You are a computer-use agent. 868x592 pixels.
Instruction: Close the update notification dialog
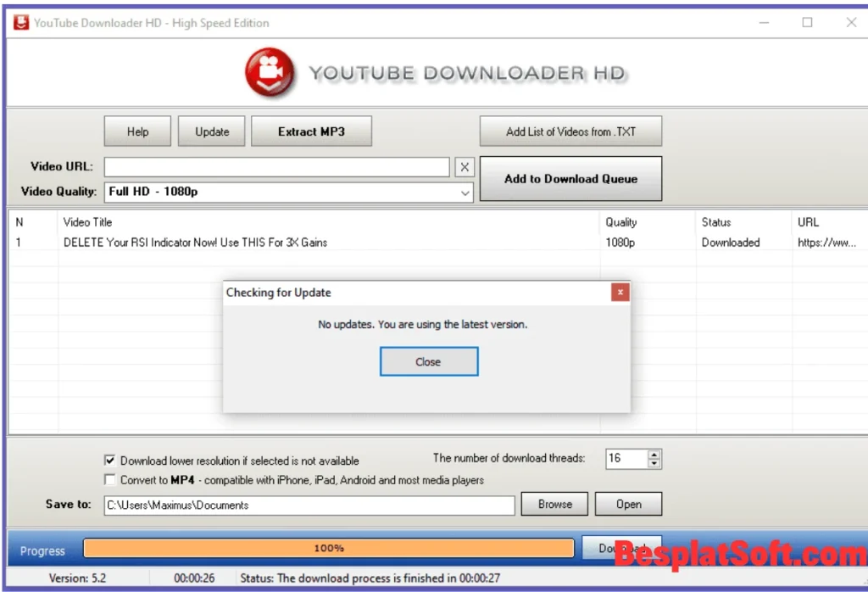point(428,360)
